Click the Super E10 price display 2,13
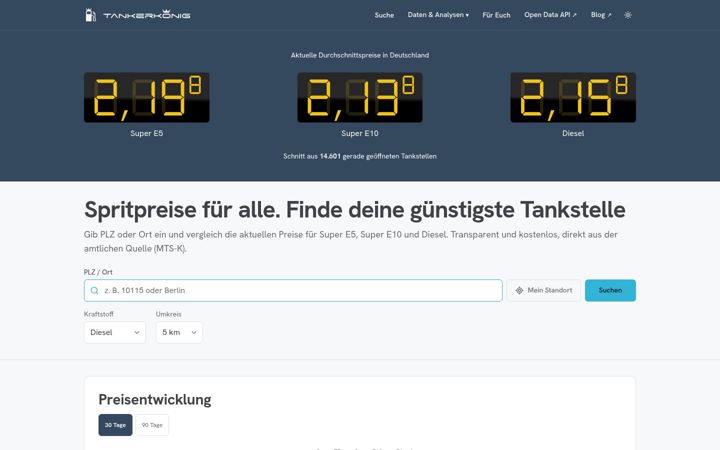The image size is (720, 450). pyautogui.click(x=360, y=97)
